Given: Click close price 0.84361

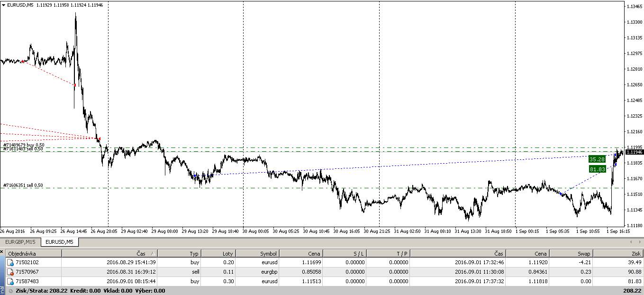Looking at the screenshot, I should click(538, 272).
